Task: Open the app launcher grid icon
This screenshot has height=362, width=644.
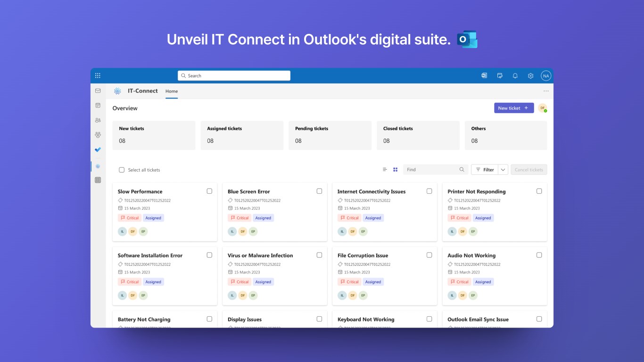Action: point(98,75)
